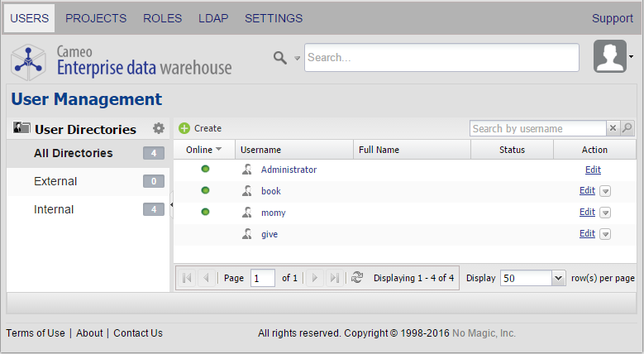
Task: Click the user directories gear icon
Action: coord(159,128)
